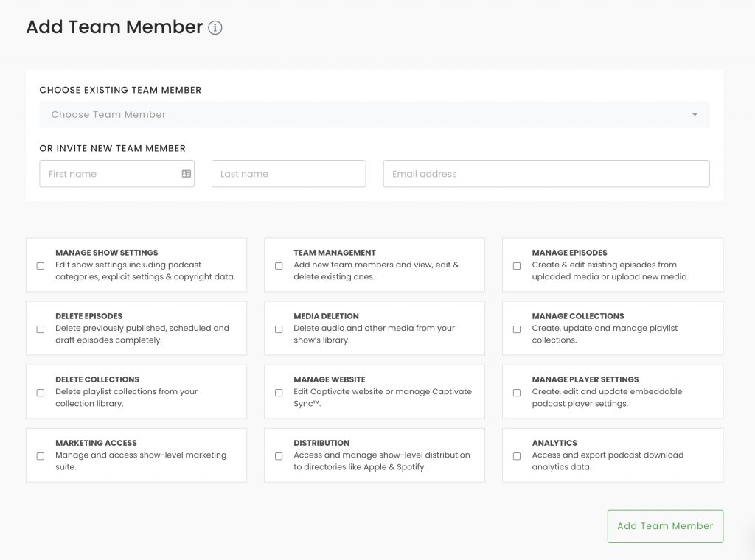Toggle the Analytics checkbox
Screen dimensions: 755x560
[517, 455]
